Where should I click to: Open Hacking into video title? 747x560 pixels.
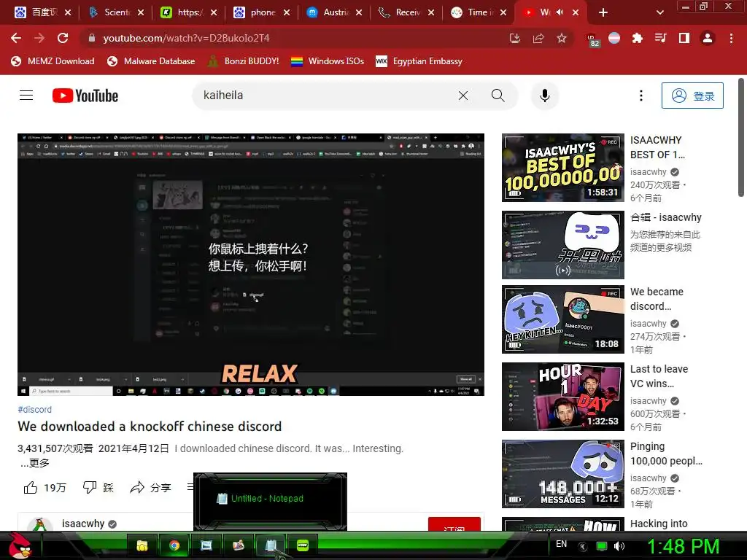coord(659,524)
